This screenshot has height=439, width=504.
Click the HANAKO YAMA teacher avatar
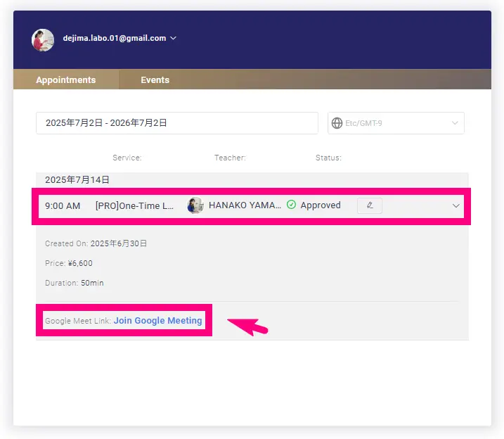click(195, 205)
